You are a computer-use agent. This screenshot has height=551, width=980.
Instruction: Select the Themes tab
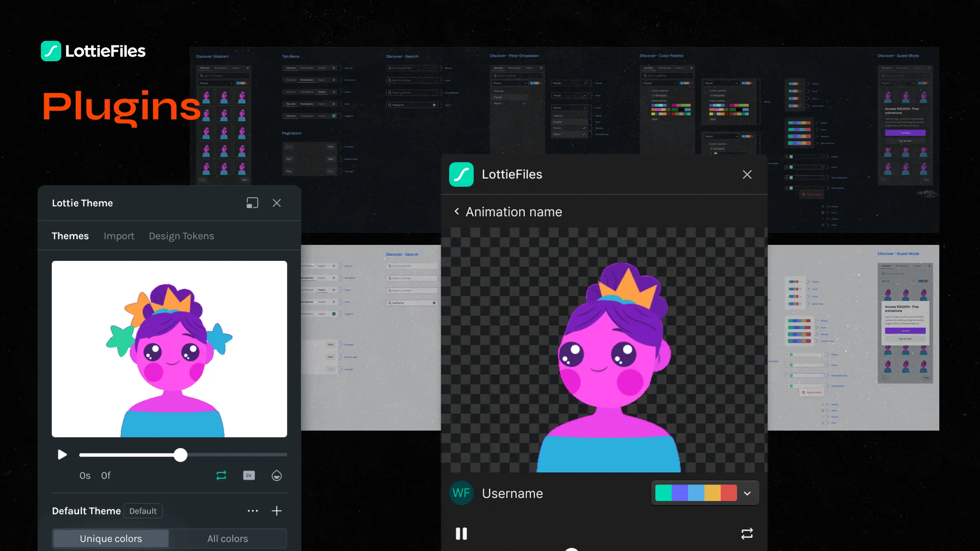70,236
